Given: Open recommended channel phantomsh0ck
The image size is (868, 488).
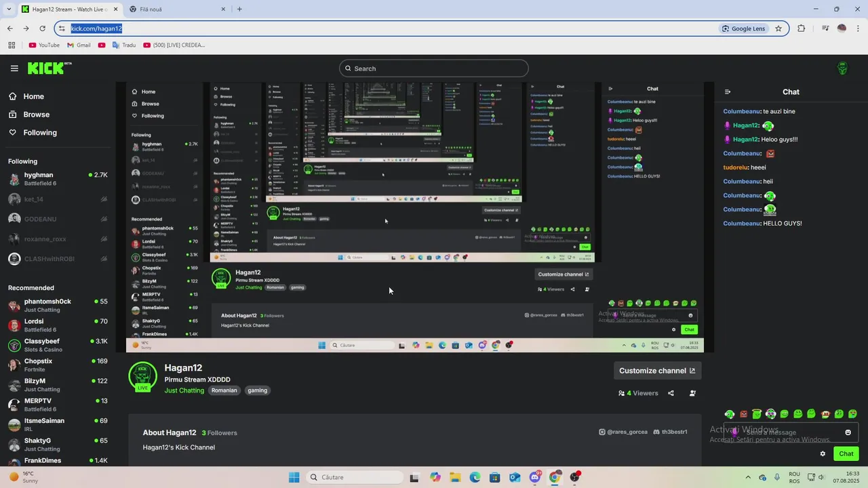Looking at the screenshot, I should point(58,306).
